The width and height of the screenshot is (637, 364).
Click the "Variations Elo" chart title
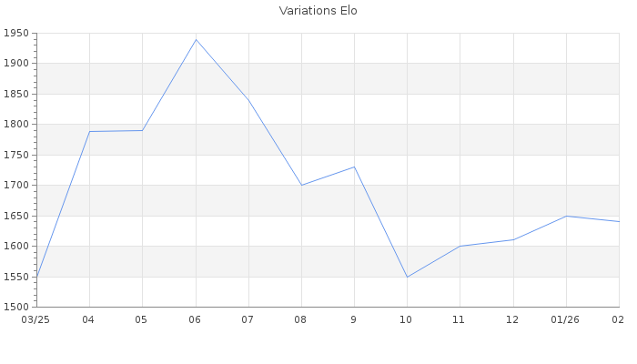pyautogui.click(x=318, y=11)
